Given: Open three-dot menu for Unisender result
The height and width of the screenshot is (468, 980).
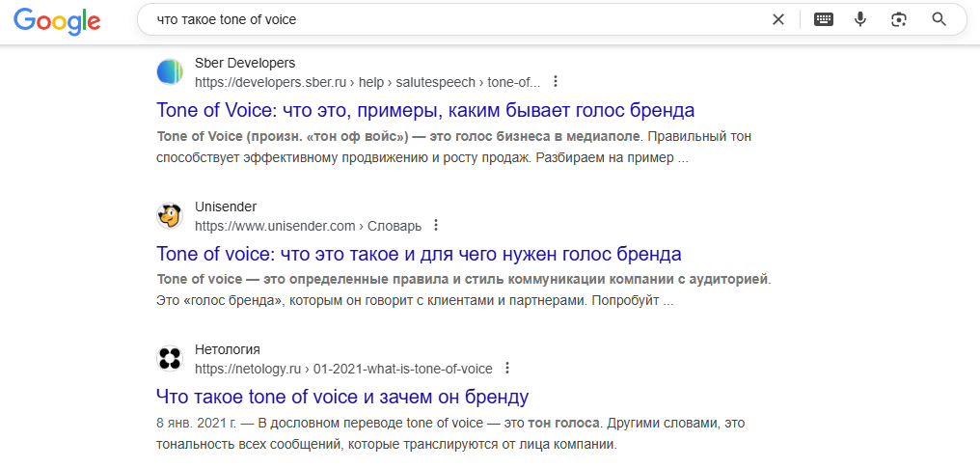Looking at the screenshot, I should pyautogui.click(x=436, y=226).
